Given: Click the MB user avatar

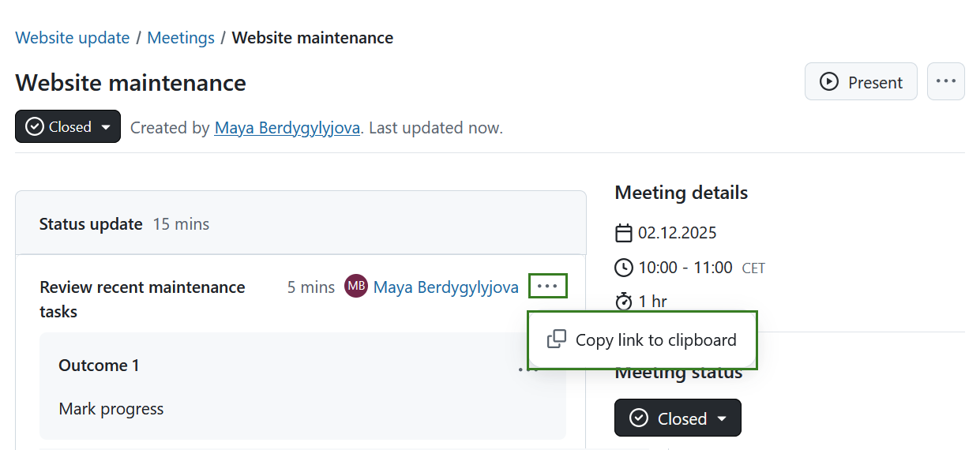Looking at the screenshot, I should 356,287.
